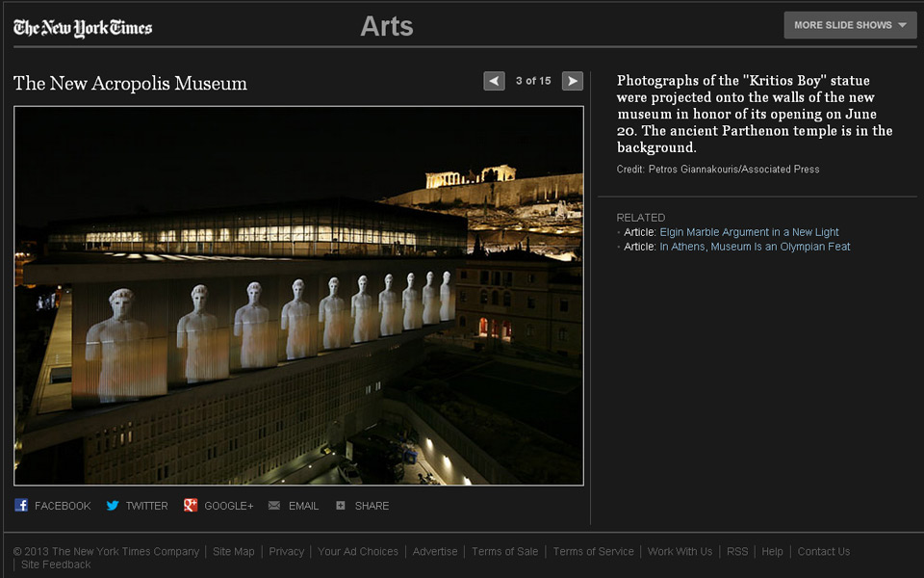Click the Email envelope icon
924x578 pixels.
(x=274, y=506)
